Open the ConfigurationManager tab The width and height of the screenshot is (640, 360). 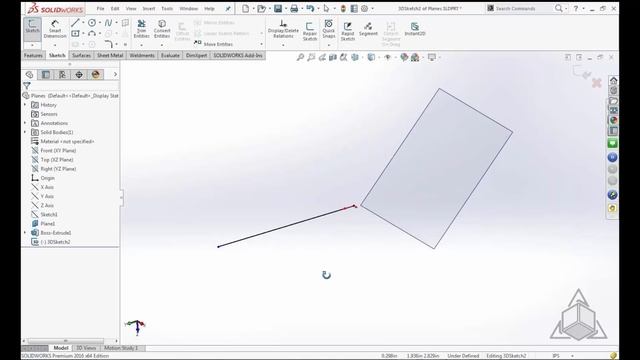(x=62, y=74)
